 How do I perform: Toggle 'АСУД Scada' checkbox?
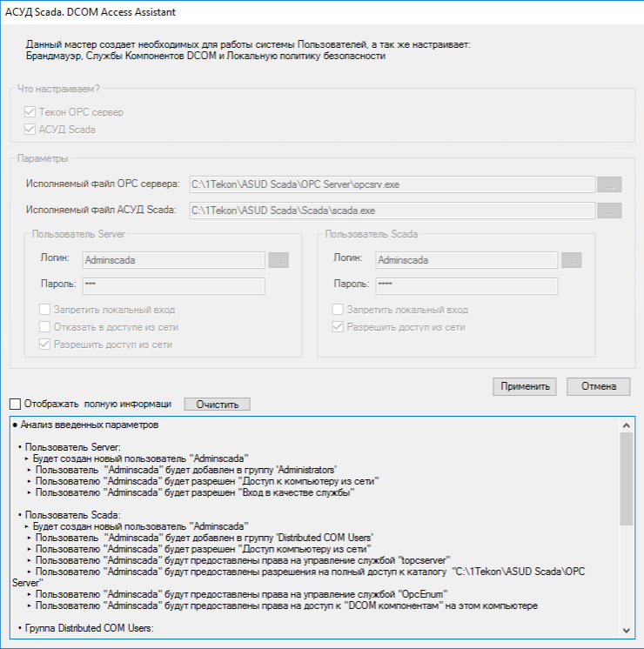[x=31, y=130]
